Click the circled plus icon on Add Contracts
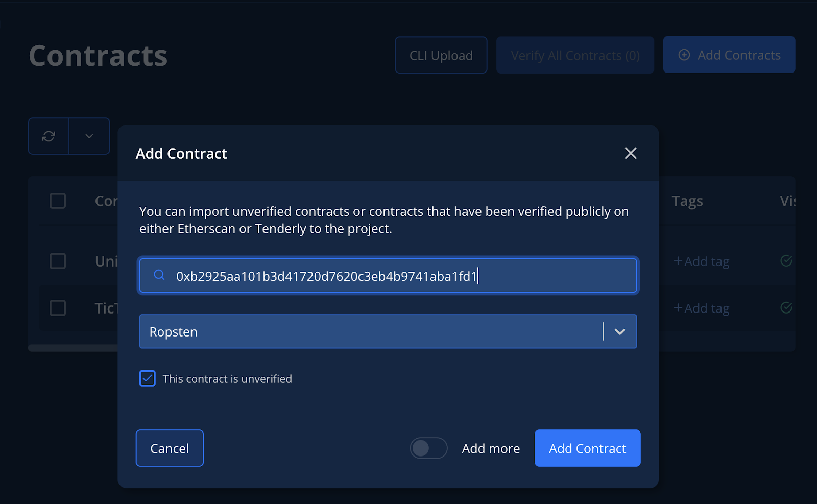The width and height of the screenshot is (817, 504). pyautogui.click(x=684, y=55)
